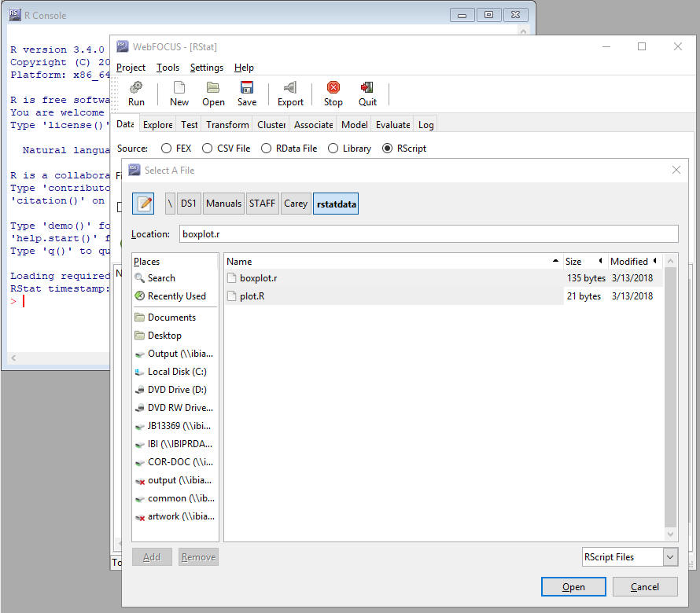
Task: Click the 3/13/2018 date of plot.R
Action: (632, 295)
